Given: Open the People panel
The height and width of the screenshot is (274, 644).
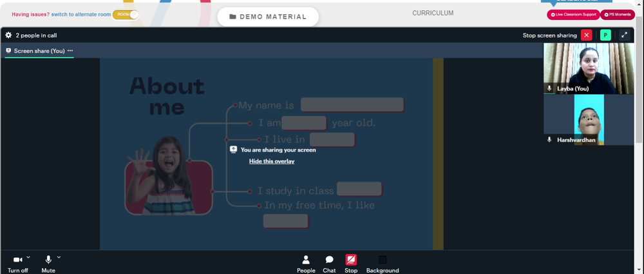Looking at the screenshot, I should tap(306, 264).
